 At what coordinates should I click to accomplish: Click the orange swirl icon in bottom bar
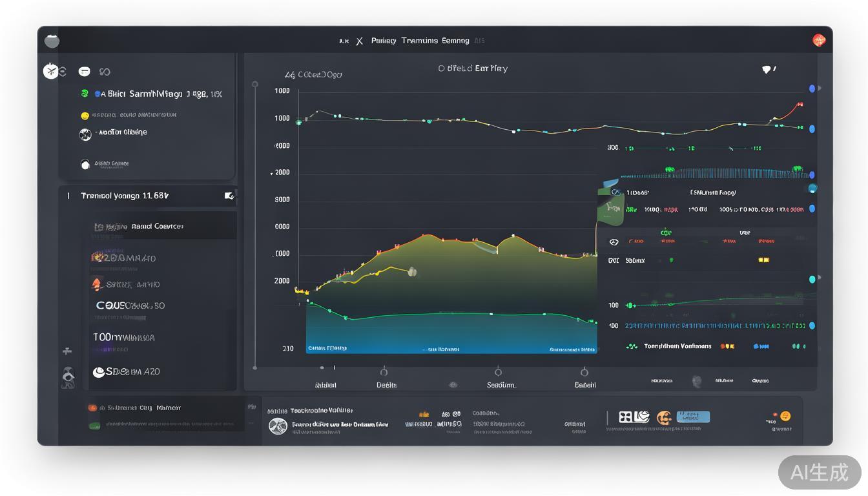tap(663, 417)
